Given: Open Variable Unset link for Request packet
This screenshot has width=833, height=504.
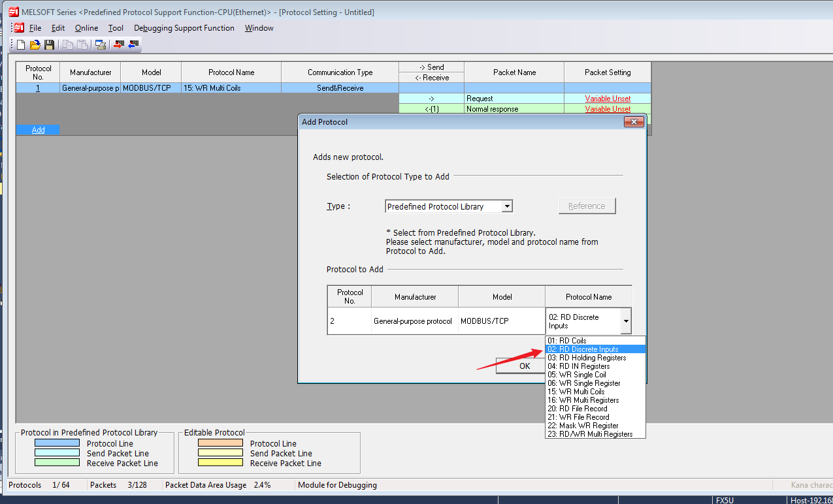Looking at the screenshot, I should pos(608,99).
